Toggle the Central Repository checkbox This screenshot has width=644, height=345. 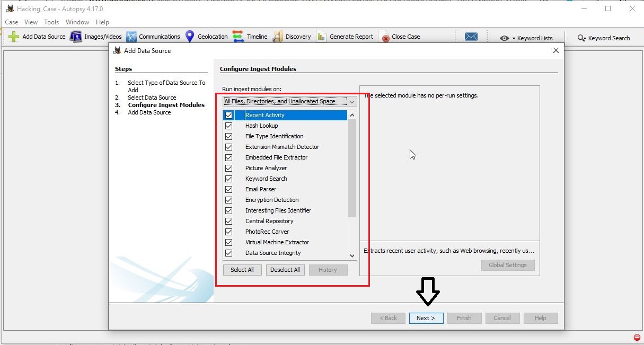[228, 221]
